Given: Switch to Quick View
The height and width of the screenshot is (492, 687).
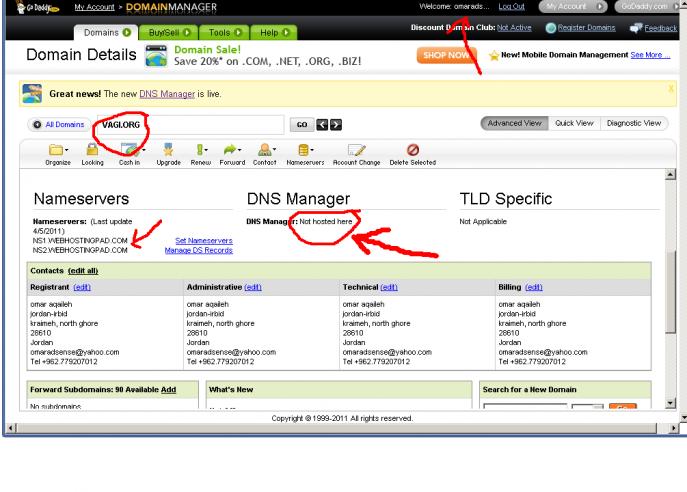Looking at the screenshot, I should [x=574, y=124].
